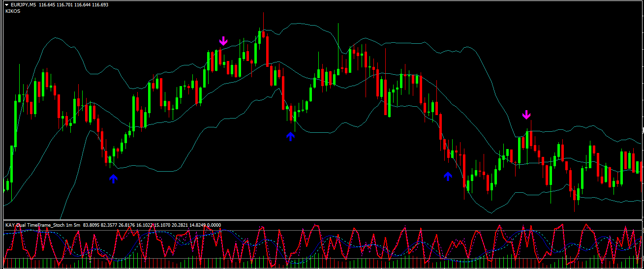Click the candle above the leftmost blue arrow
644x269 pixels.
tap(110, 159)
